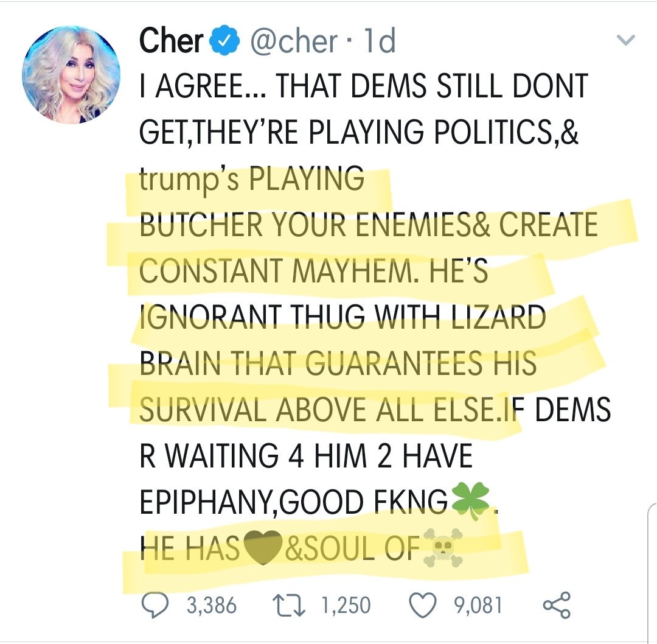
Task: View the 9,081 likes count
Action: [x=478, y=606]
